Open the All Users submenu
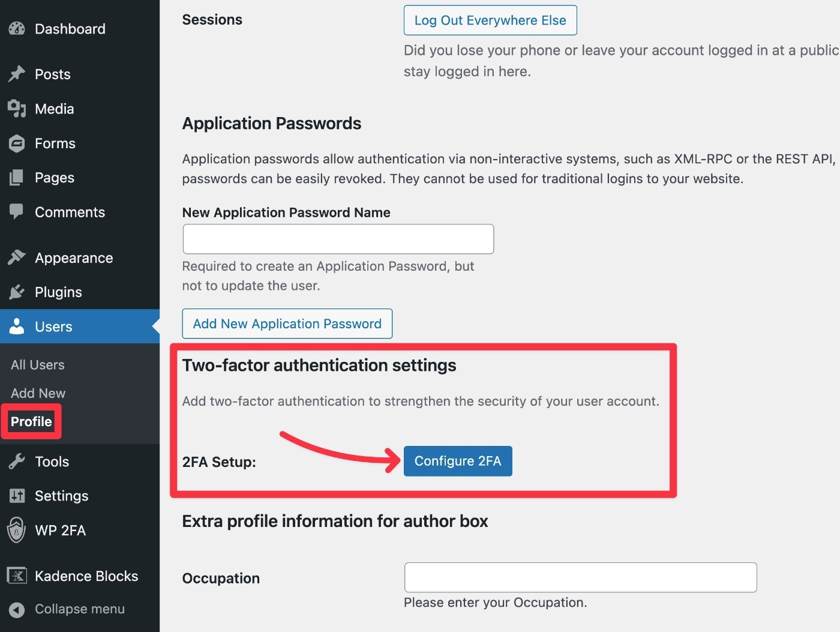 point(38,365)
